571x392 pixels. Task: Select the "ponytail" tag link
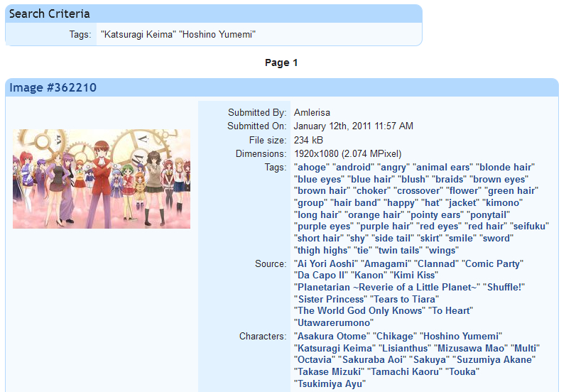point(488,214)
